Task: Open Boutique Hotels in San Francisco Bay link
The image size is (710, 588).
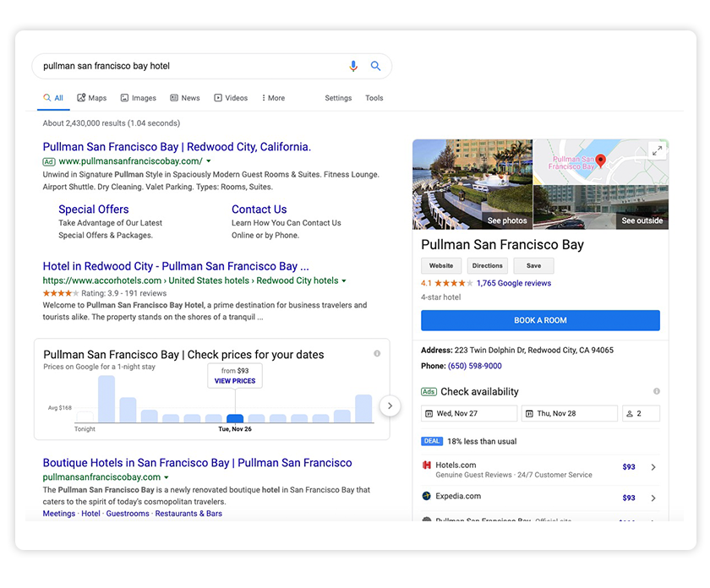Action: (x=197, y=463)
